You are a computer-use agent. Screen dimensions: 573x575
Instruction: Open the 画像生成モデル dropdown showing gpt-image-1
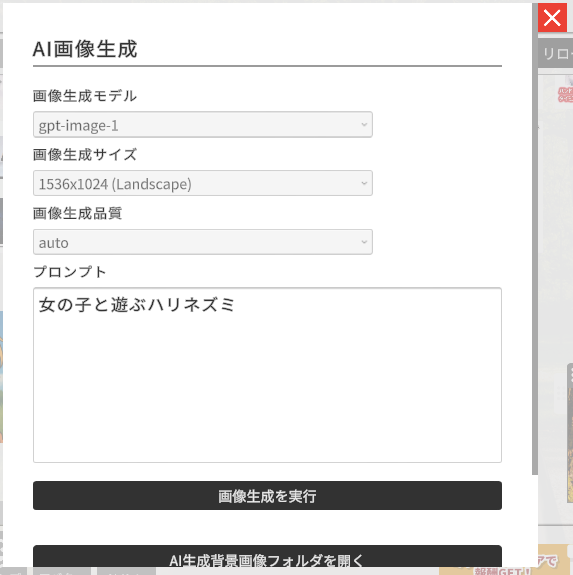coord(203,125)
